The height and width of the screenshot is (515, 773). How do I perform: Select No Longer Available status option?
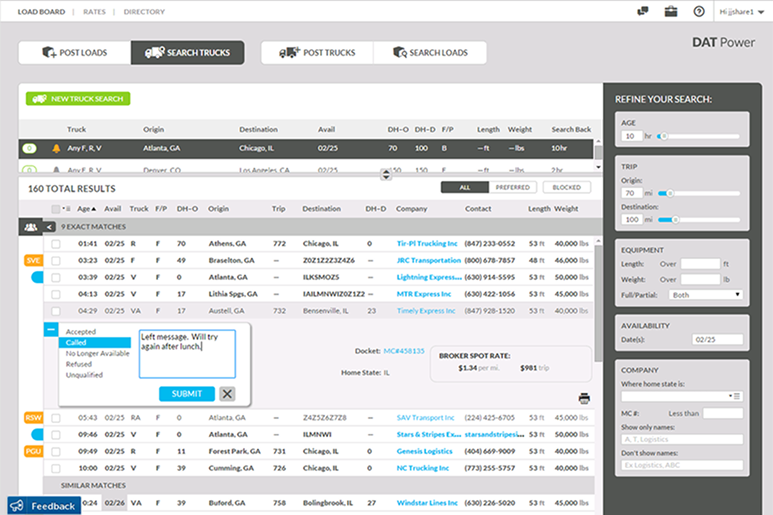click(98, 354)
